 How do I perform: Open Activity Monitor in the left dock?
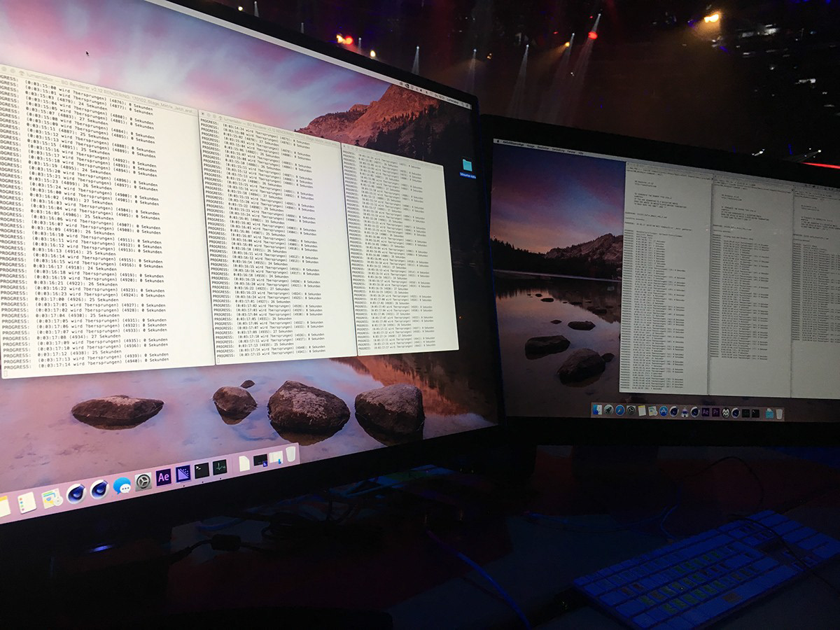tap(220, 467)
